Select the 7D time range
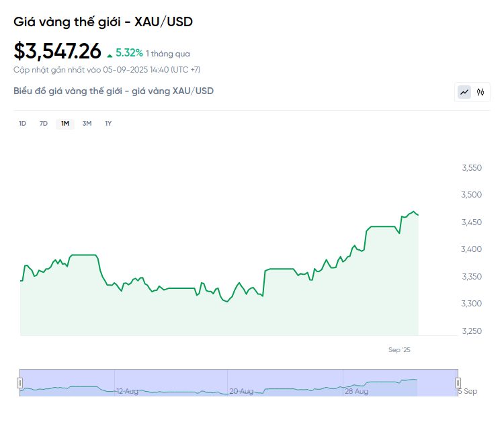Viewport: 504px width, 426px height. (44, 123)
